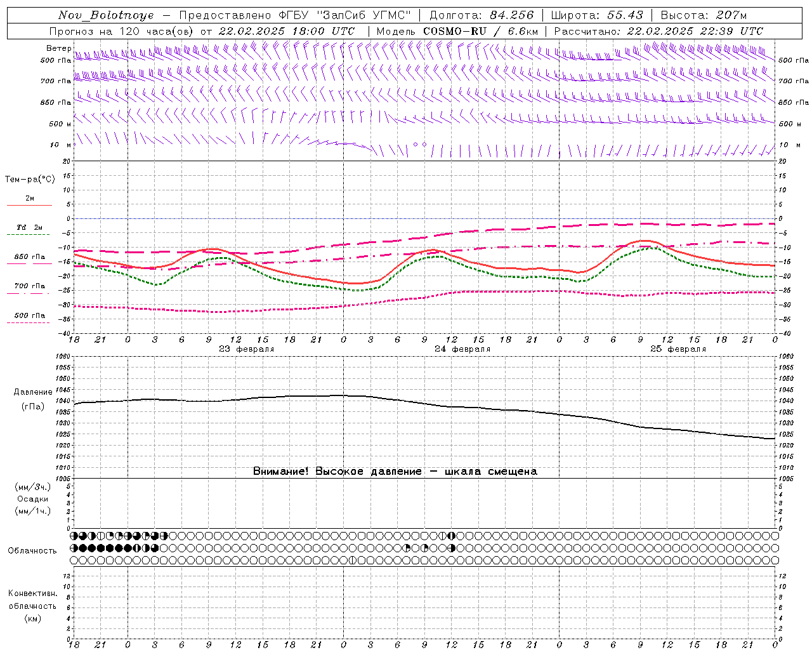Click the Осадки precipitation label
Screen dimensions: 812x650
pyautogui.click(x=33, y=499)
